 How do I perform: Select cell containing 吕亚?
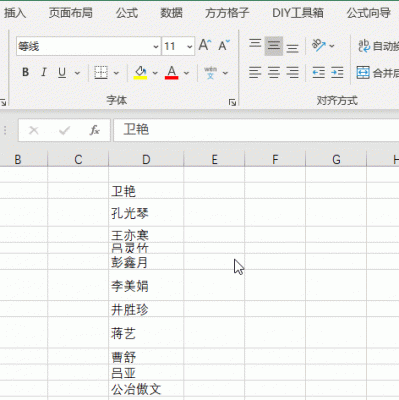click(x=146, y=373)
